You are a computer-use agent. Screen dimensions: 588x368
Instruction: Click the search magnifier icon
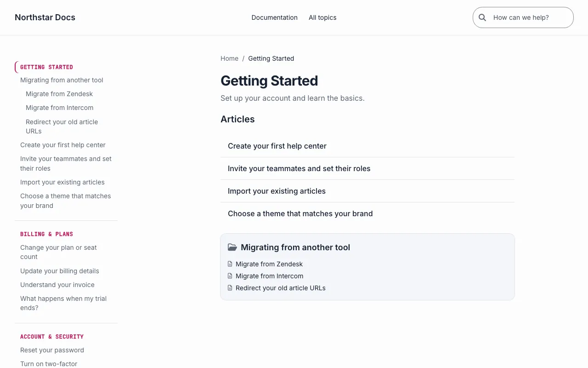[482, 17]
